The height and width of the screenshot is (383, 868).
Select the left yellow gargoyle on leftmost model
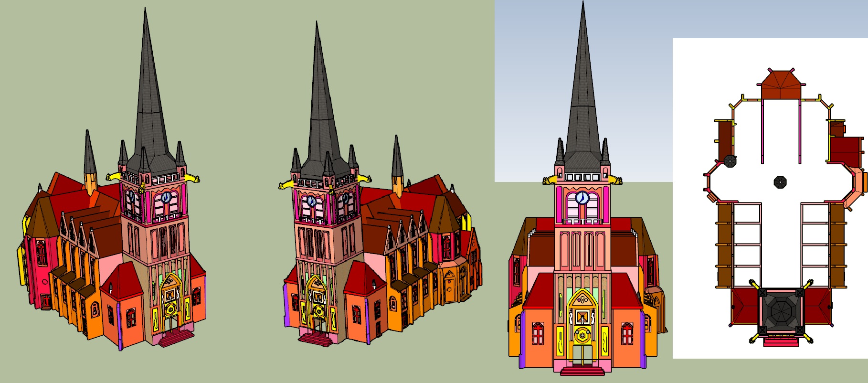coord(113,177)
